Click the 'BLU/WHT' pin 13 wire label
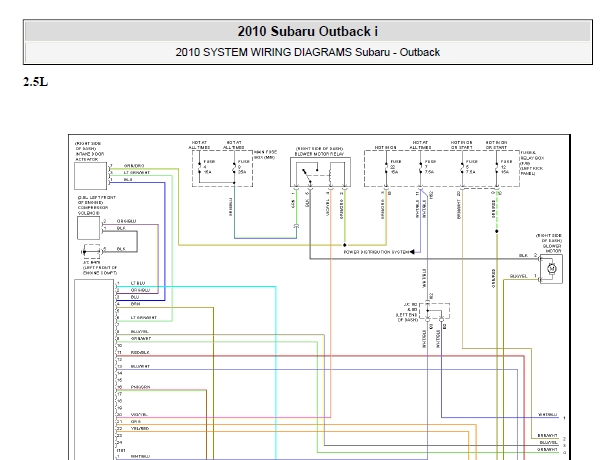The image size is (606, 460). point(140,366)
